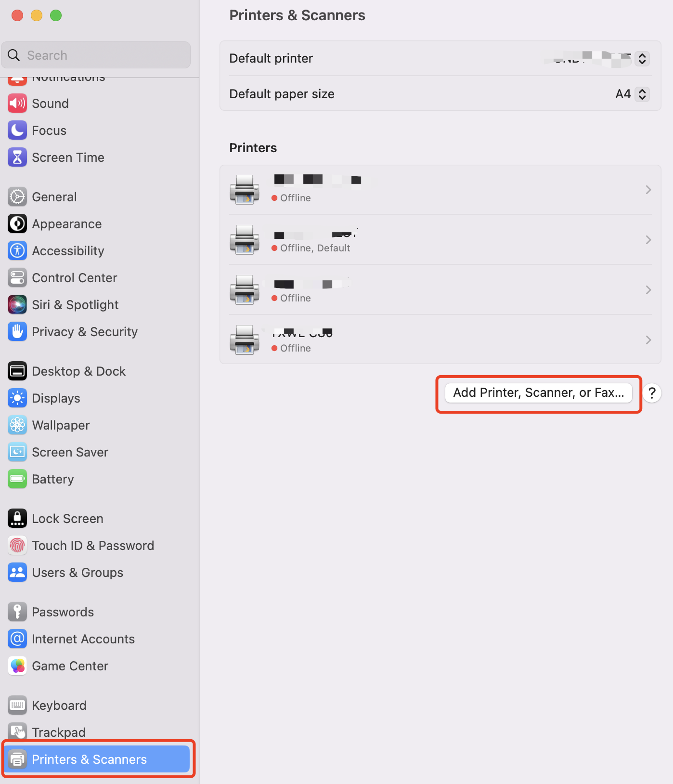Click the Game Center icon
Viewport: 673px width, 784px height.
[x=17, y=666]
